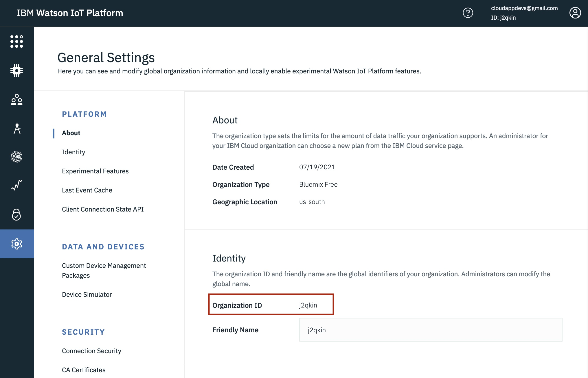Open the Members people icon in sidebar
588x378 pixels.
(x=17, y=99)
